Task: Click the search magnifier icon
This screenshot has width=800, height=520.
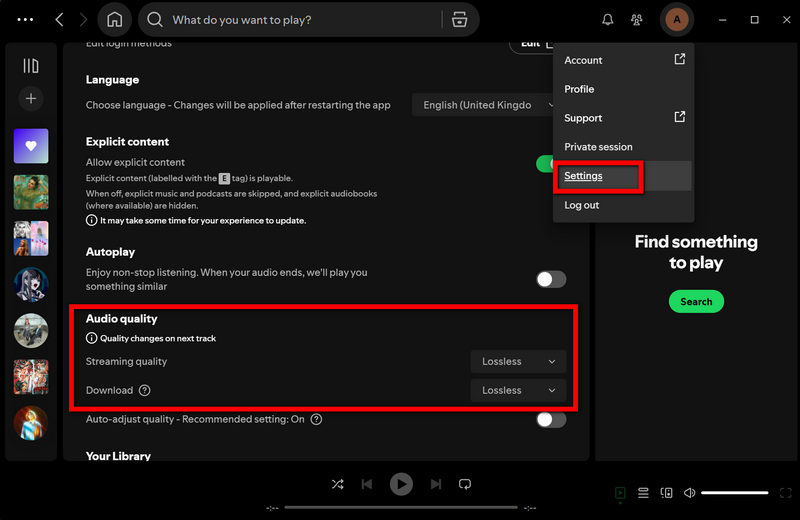Action: 155,20
